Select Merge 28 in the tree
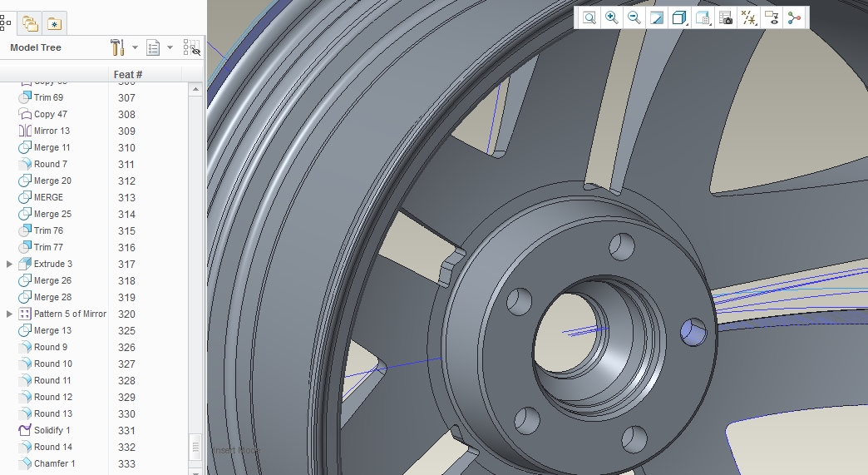 pos(52,297)
